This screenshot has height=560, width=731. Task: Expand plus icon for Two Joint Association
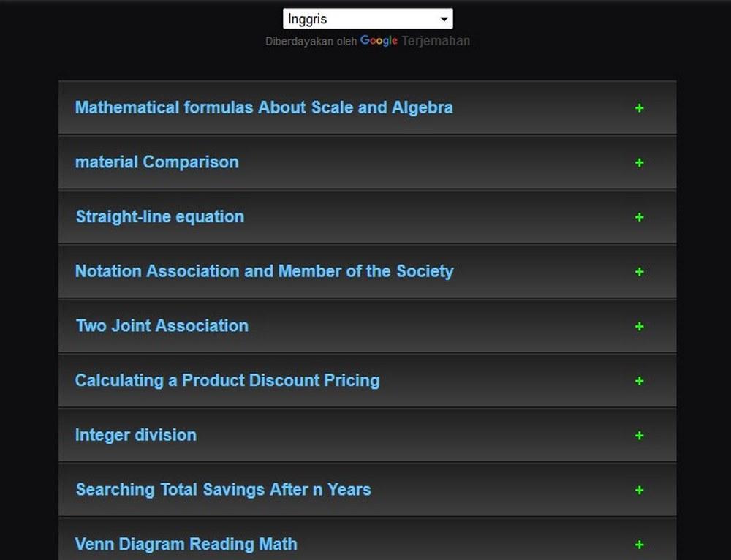pos(639,326)
